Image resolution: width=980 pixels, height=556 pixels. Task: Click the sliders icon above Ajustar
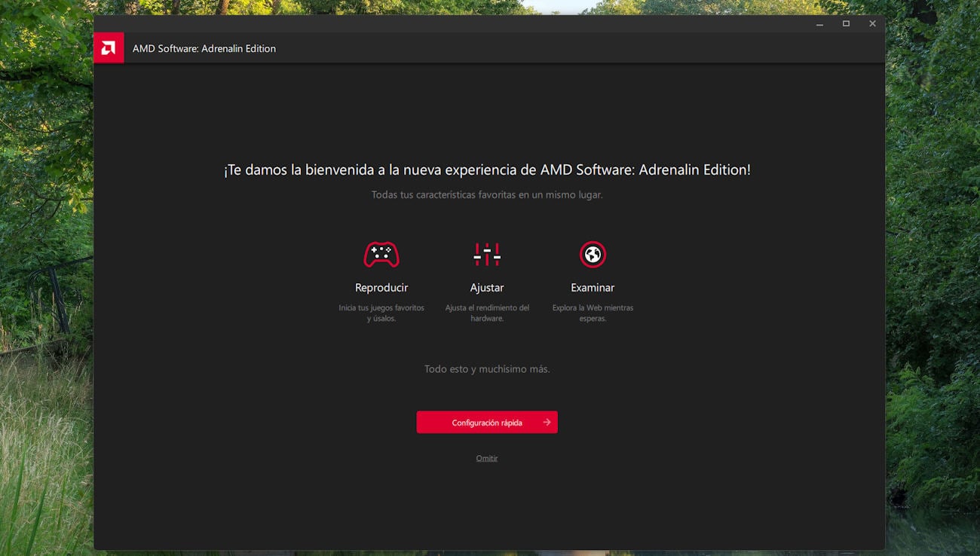(487, 255)
